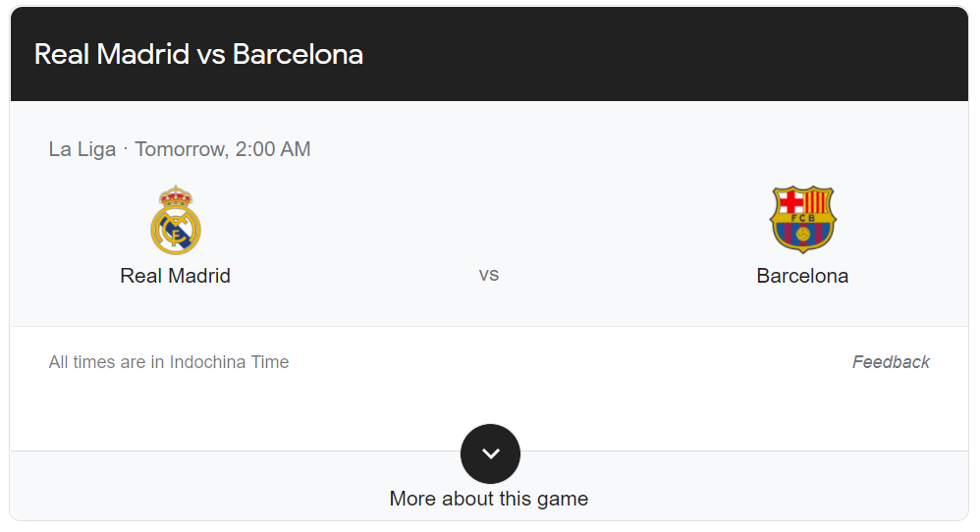Viewport: 980px width, 532px height.
Task: Click the More about this game label
Action: [489, 499]
